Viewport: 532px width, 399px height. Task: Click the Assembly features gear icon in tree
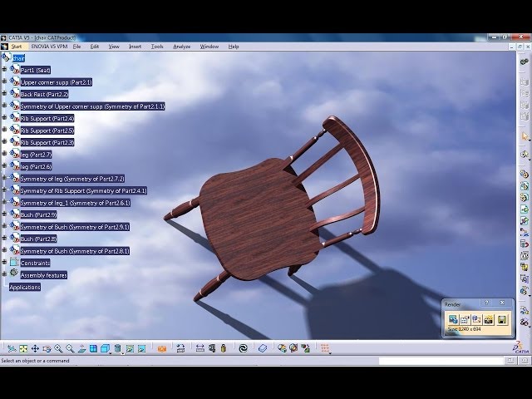[x=13, y=273]
